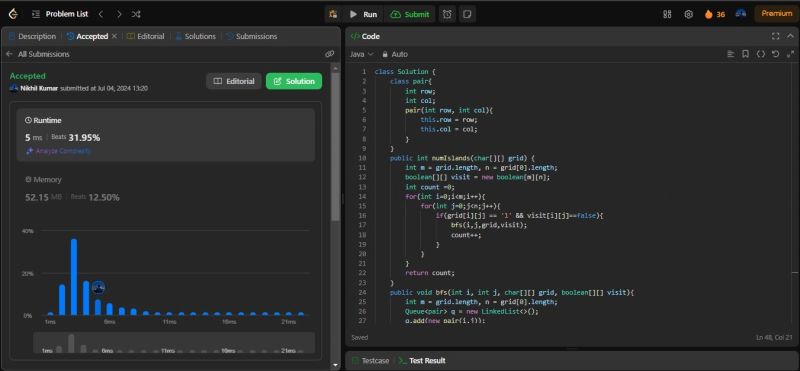Screen dimensions: 800x371
Task: Switch to the Description tab
Action: (x=32, y=36)
